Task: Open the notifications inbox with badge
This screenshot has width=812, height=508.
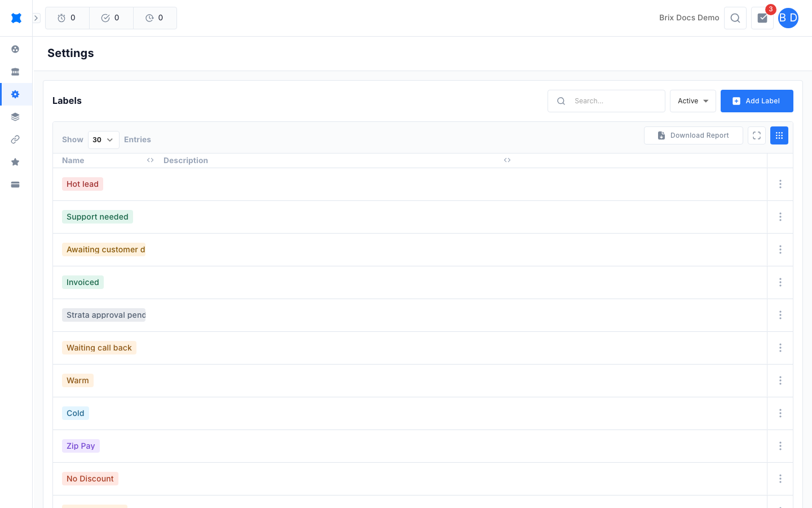Action: coord(762,18)
